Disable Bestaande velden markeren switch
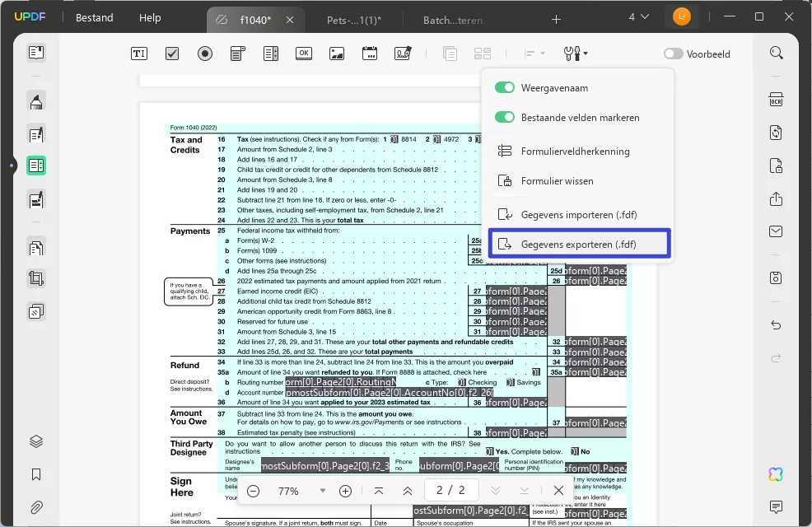812x527 pixels. [x=504, y=117]
